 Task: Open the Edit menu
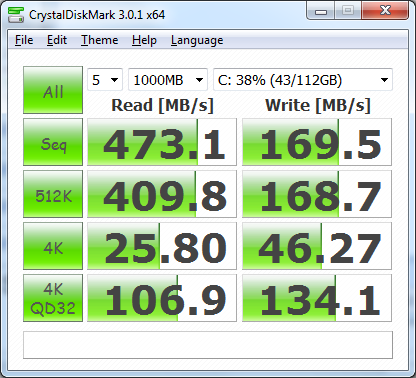click(57, 40)
